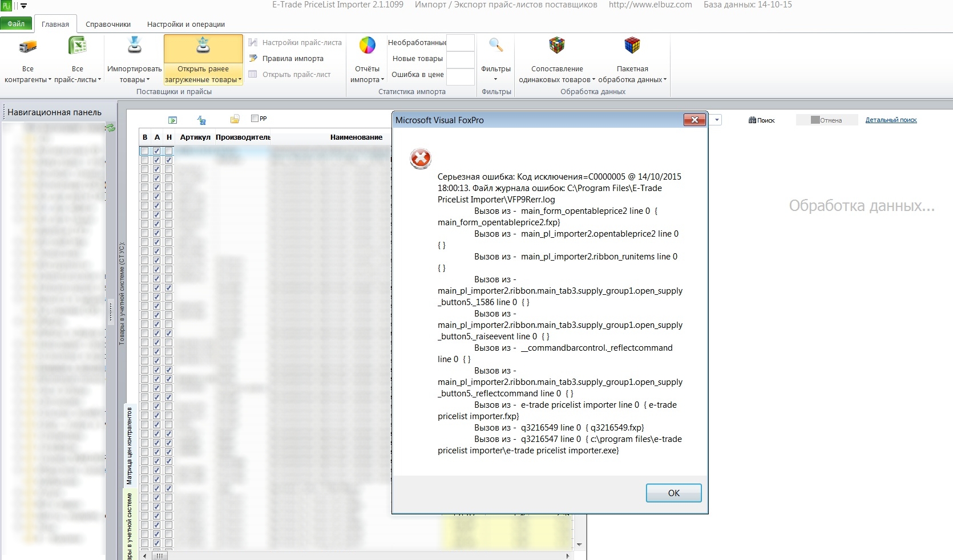
Task: Expand Открыть ранее загруженные товары dropdown arrow
Action: [240, 80]
